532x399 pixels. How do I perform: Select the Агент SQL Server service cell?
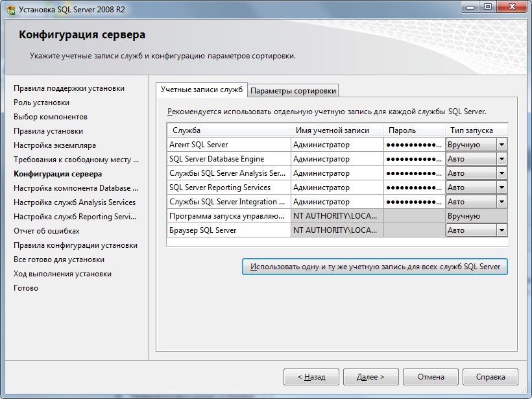pos(228,145)
